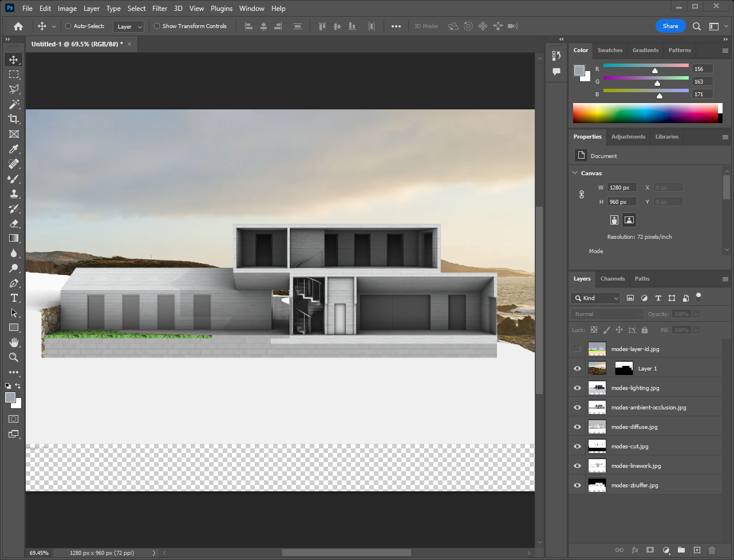
Task: Open the Layer/Group auto-select dropdown
Action: (x=128, y=26)
